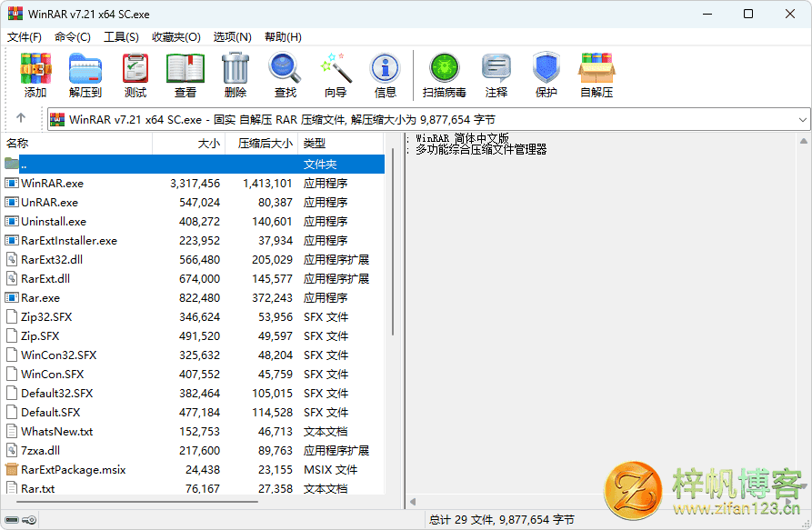
Task: Select the RarExtInstaller.exe row
Action: 195,241
